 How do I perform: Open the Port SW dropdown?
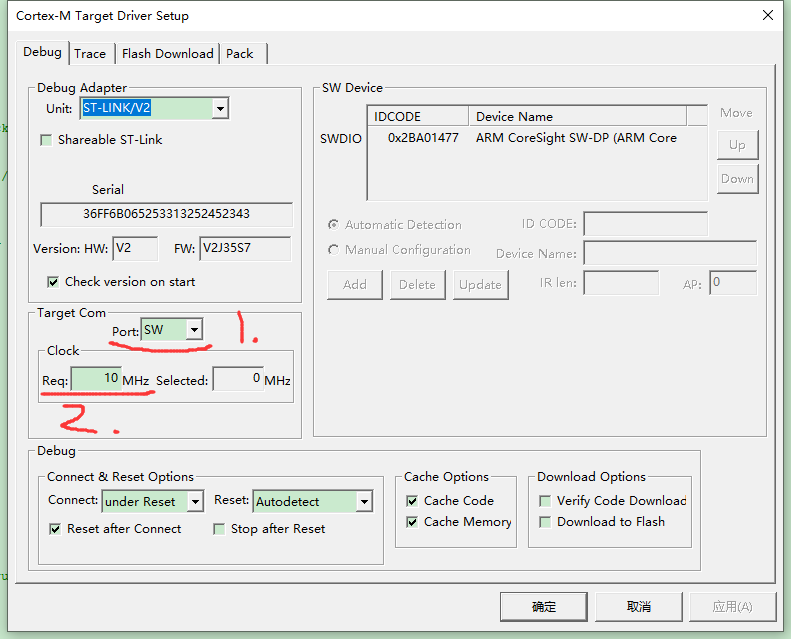click(194, 330)
